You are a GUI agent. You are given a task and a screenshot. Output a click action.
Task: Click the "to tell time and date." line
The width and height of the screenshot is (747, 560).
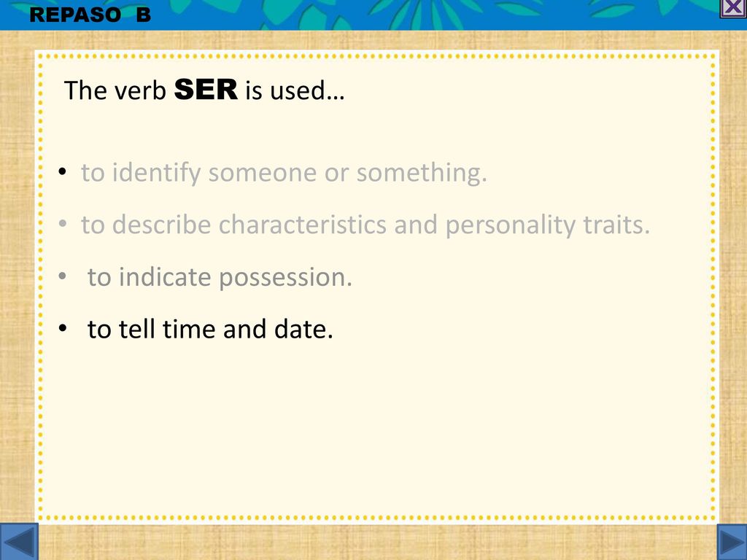210,329
